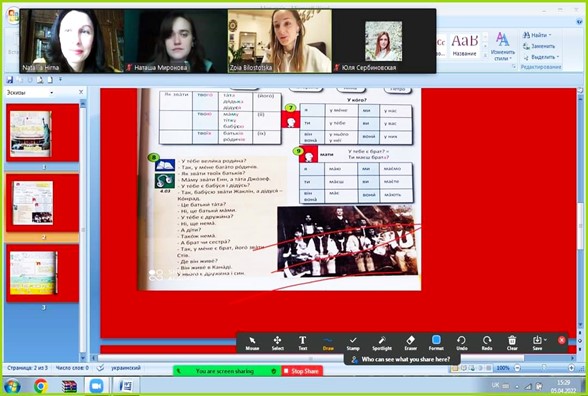Expand the Save annotation dropdown arrow
This screenshot has height=396, width=588.
coord(545,340)
